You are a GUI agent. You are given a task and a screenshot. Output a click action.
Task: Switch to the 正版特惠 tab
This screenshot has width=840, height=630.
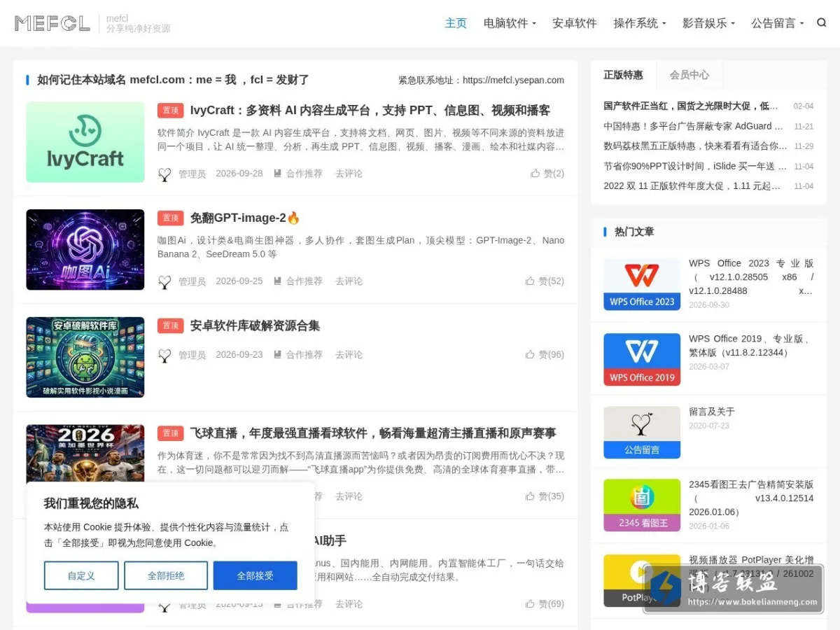pos(624,74)
